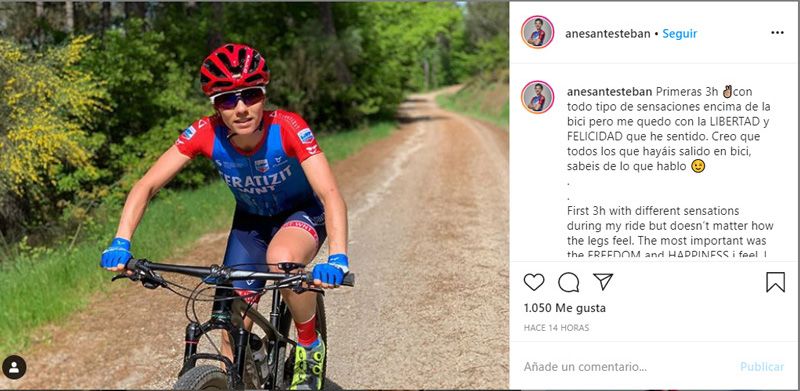This screenshot has height=391, width=800.
Task: Click Publicar to post the comment
Action: coord(762,366)
